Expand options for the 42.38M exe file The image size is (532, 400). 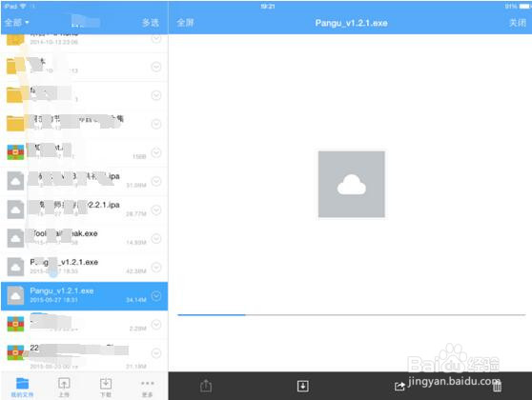(156, 268)
